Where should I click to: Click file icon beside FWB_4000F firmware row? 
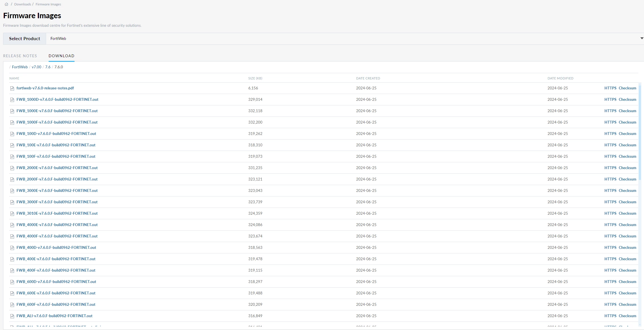12,236
